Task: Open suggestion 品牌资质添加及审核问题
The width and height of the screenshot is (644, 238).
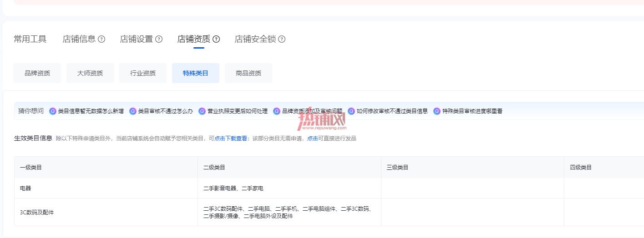Action: tap(312, 111)
